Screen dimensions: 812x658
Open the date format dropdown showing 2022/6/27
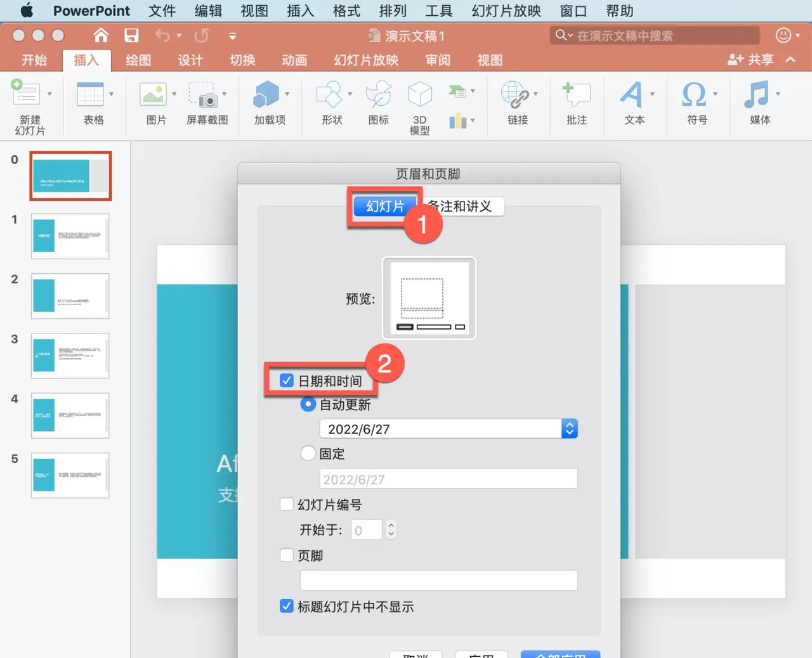tap(569, 429)
